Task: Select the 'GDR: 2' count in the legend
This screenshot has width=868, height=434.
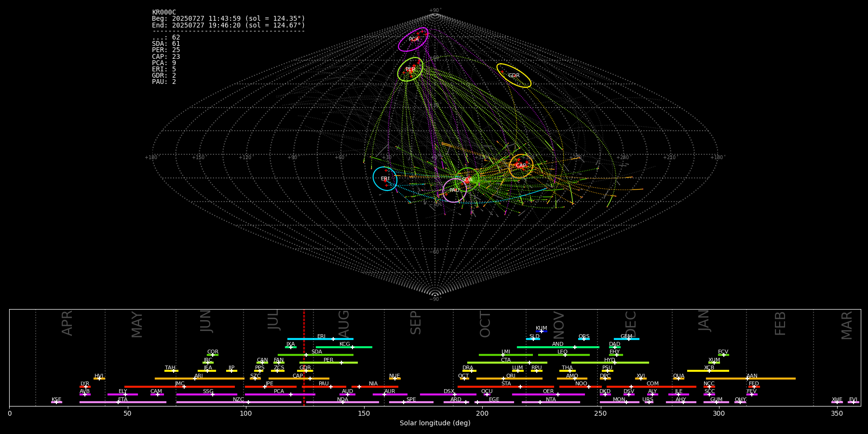Action: (x=164, y=76)
